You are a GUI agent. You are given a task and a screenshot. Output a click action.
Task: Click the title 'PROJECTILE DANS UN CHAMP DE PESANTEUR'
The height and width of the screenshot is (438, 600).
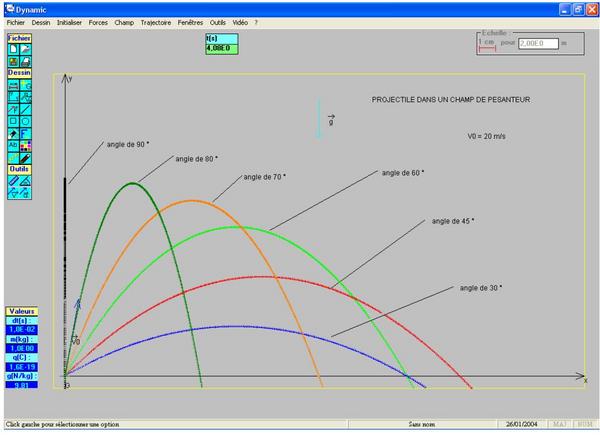[x=451, y=100]
